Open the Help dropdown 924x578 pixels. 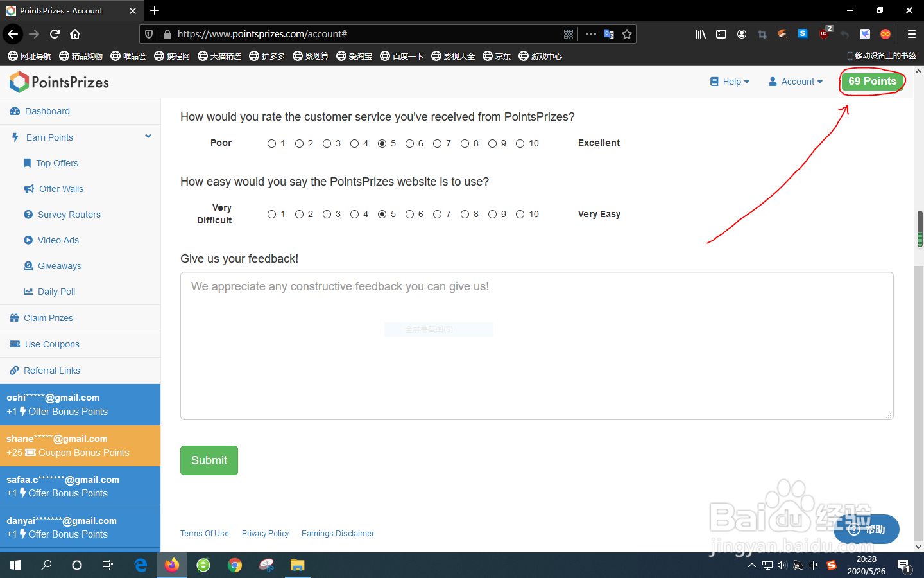(x=730, y=82)
